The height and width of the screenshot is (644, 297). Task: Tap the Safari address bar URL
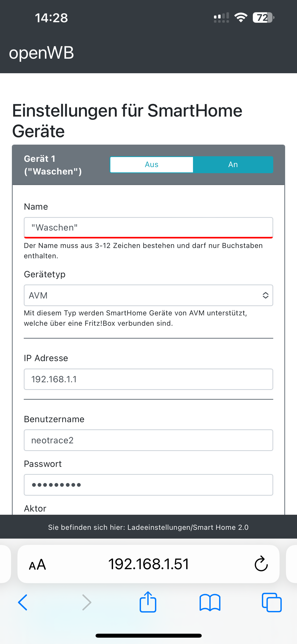pyautogui.click(x=148, y=564)
